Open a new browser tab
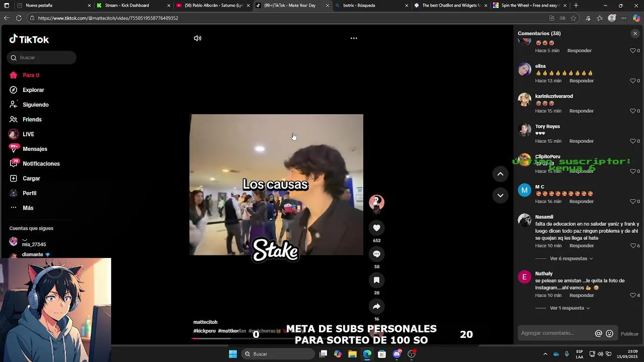The image size is (644, 362). pos(576,6)
